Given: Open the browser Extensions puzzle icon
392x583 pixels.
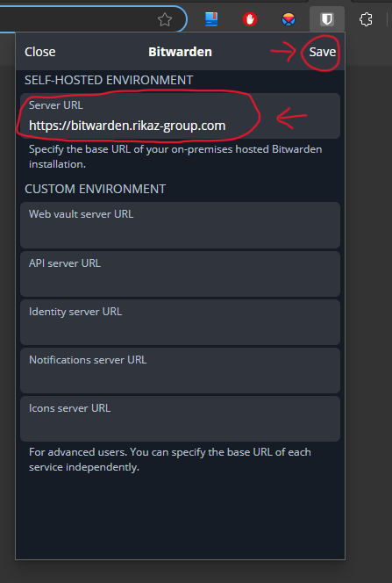Looking at the screenshot, I should (366, 19).
